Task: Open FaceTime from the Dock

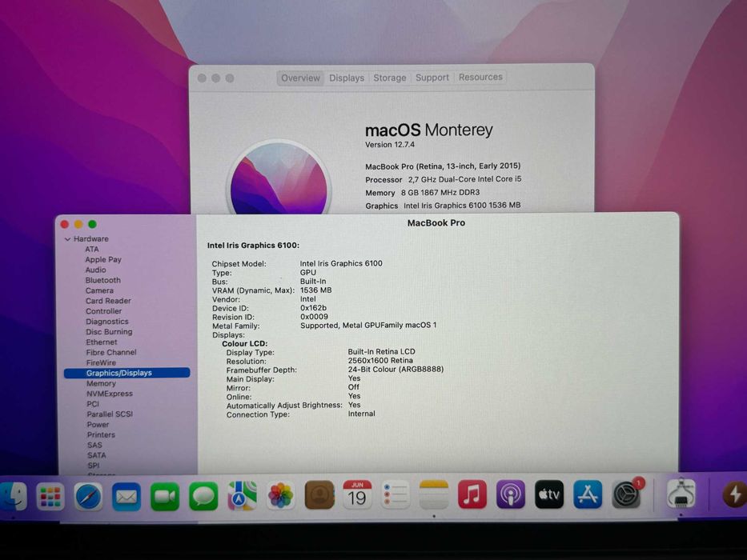Action: tap(165, 497)
